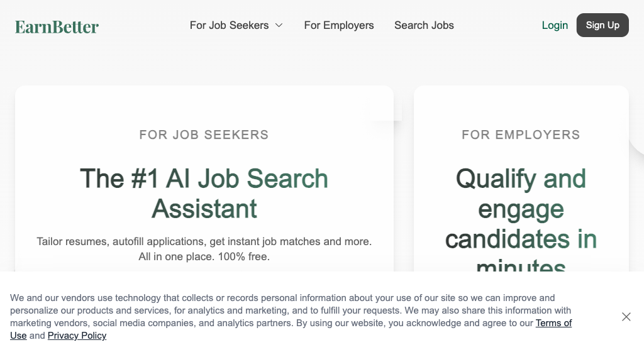
Task: Select the FOR EMPLOYERS card label
Action: click(521, 134)
